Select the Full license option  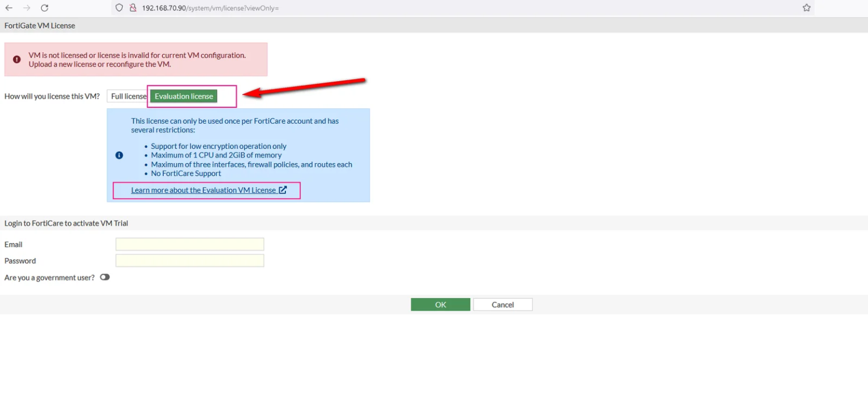[128, 96]
